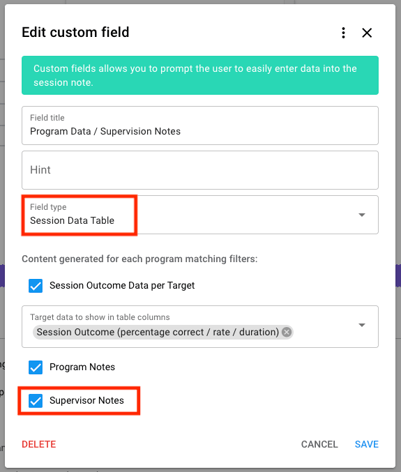Click the green custom fields info banner
Viewport: 401px width, 472px height.
(x=200, y=75)
